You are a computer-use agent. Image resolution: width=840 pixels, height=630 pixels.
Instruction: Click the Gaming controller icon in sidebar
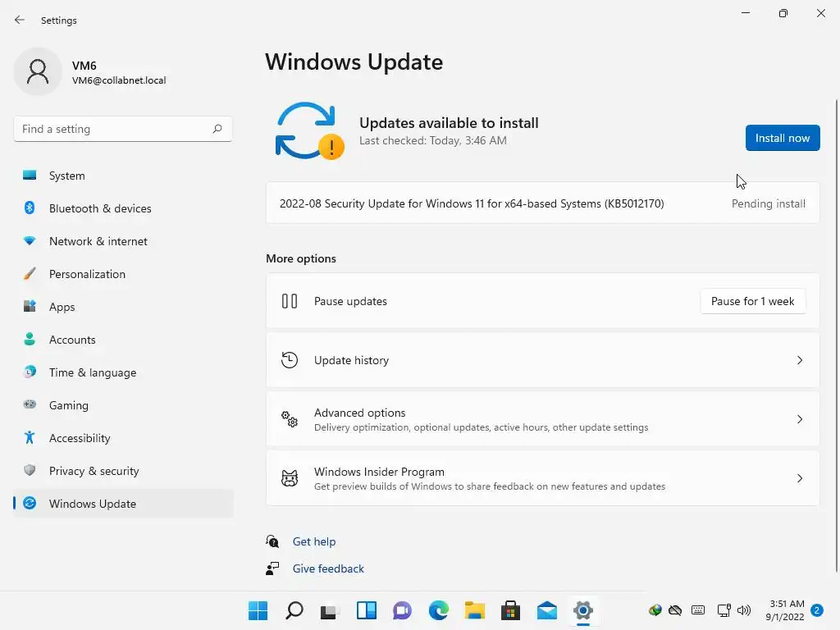tap(30, 404)
